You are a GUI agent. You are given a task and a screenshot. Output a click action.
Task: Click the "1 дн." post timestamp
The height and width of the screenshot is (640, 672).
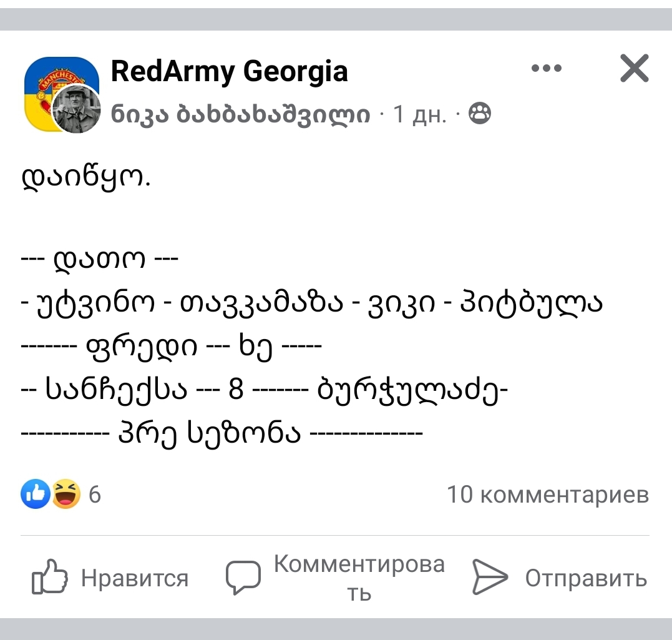(x=419, y=114)
